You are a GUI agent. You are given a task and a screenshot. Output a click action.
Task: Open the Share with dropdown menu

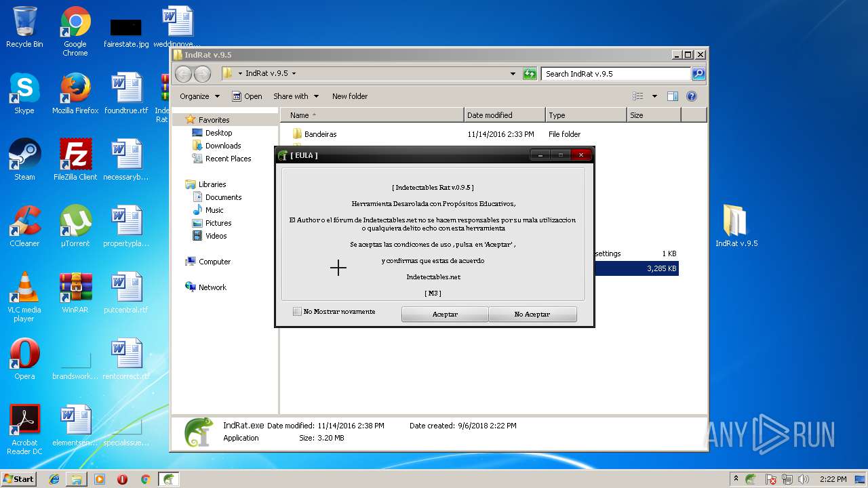[296, 96]
